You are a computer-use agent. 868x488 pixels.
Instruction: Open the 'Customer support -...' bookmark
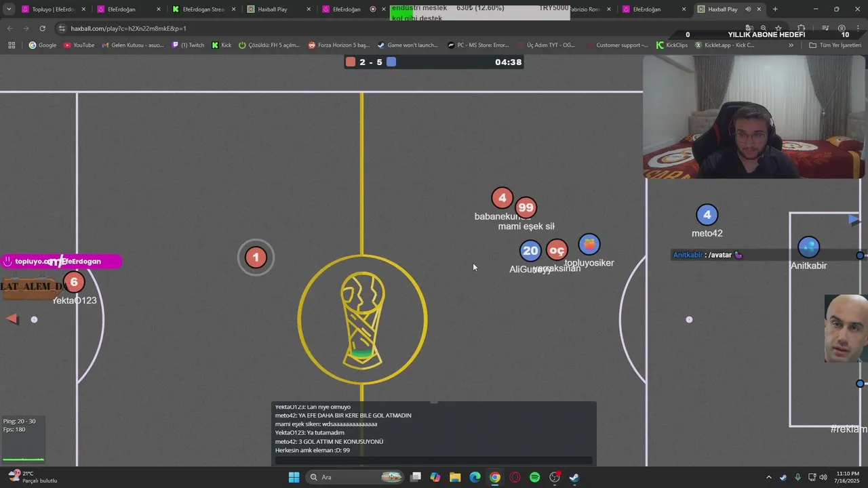click(617, 45)
